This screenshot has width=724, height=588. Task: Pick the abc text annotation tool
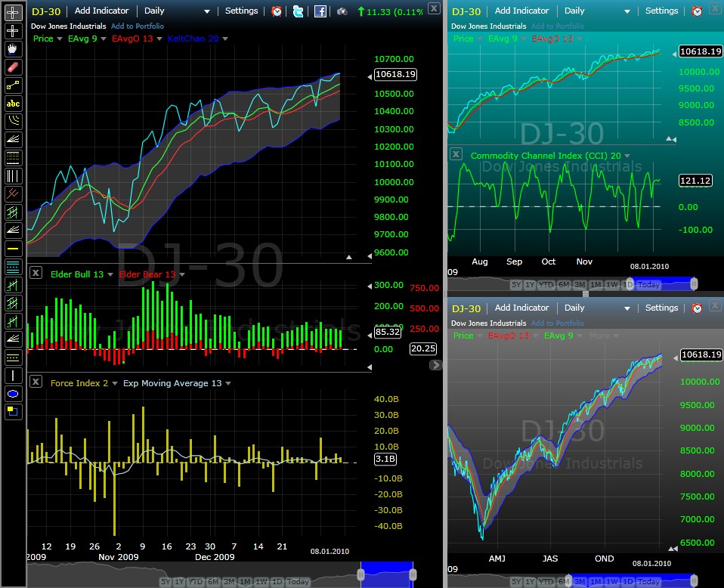point(13,104)
